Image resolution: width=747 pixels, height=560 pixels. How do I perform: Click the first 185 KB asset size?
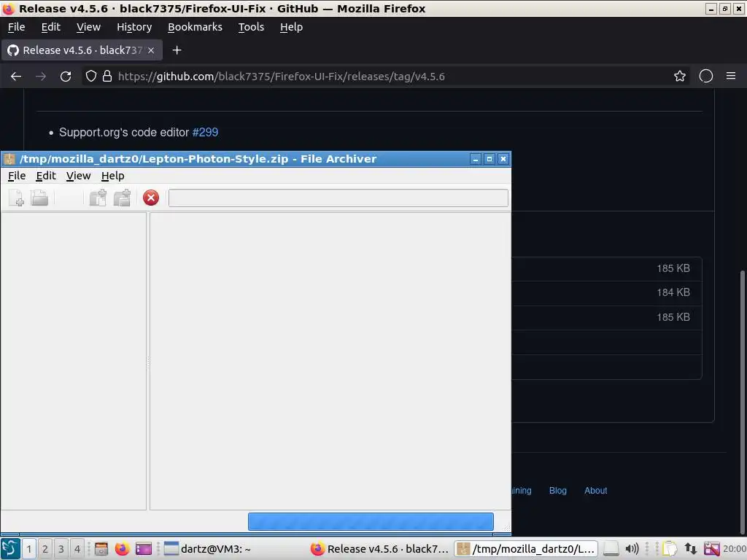[x=673, y=268]
